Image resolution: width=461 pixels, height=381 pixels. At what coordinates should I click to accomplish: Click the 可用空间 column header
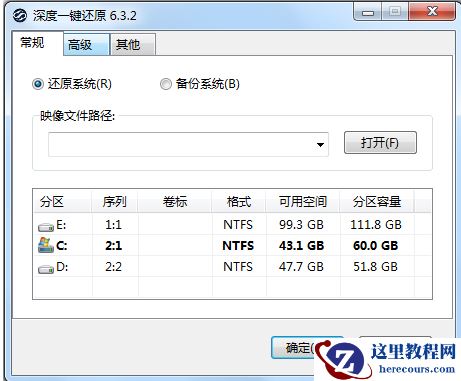(303, 202)
